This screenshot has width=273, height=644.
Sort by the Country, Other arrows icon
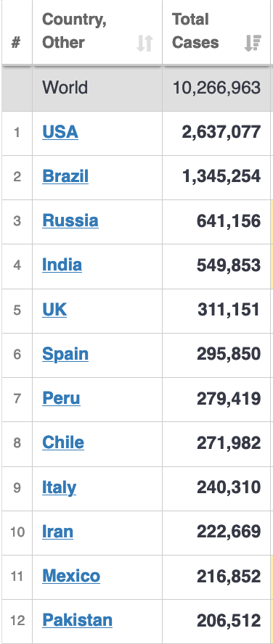point(144,43)
